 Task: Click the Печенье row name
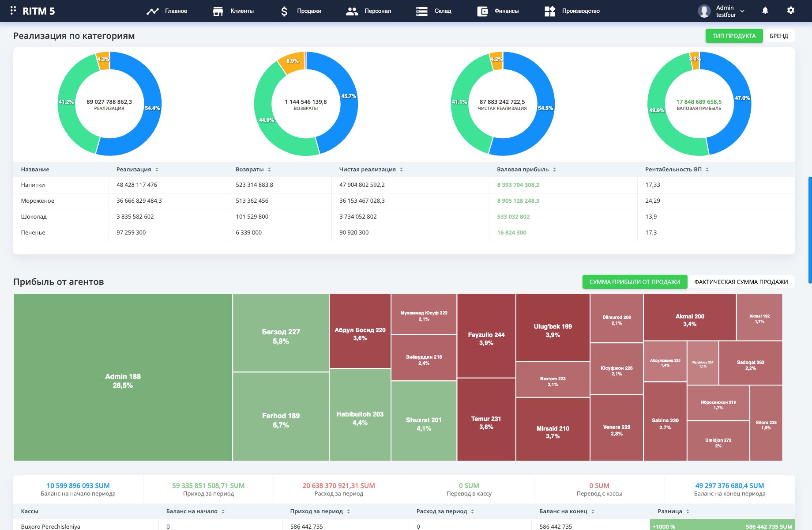pos(33,233)
